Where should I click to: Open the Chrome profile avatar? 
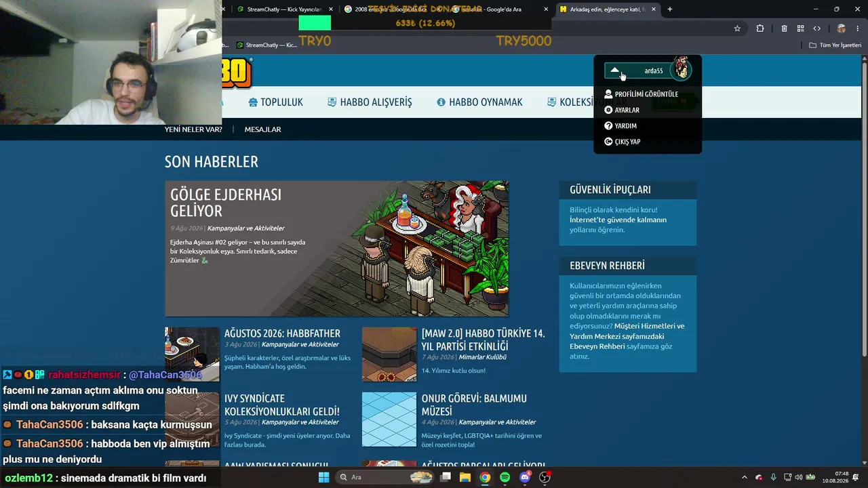click(841, 28)
